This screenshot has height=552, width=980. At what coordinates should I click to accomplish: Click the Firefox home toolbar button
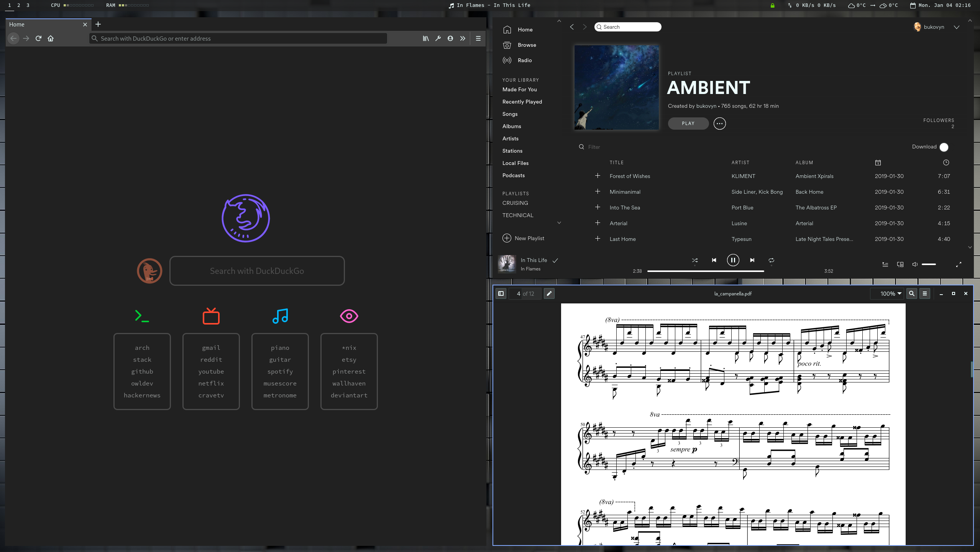(x=51, y=38)
